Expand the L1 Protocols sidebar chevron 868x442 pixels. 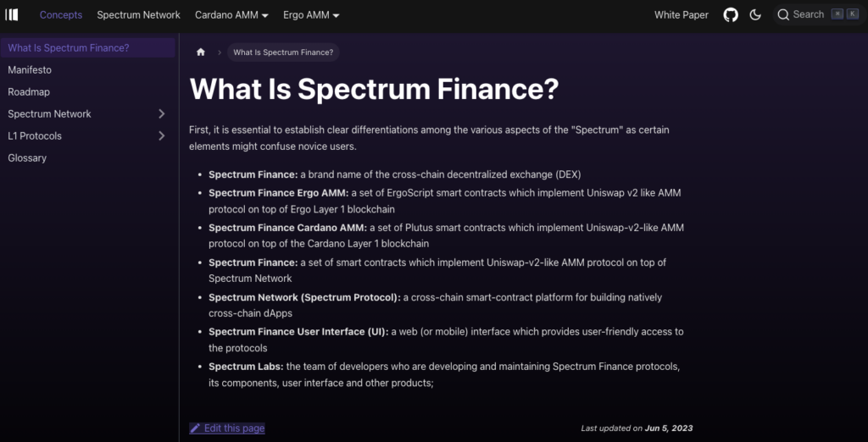coord(162,135)
